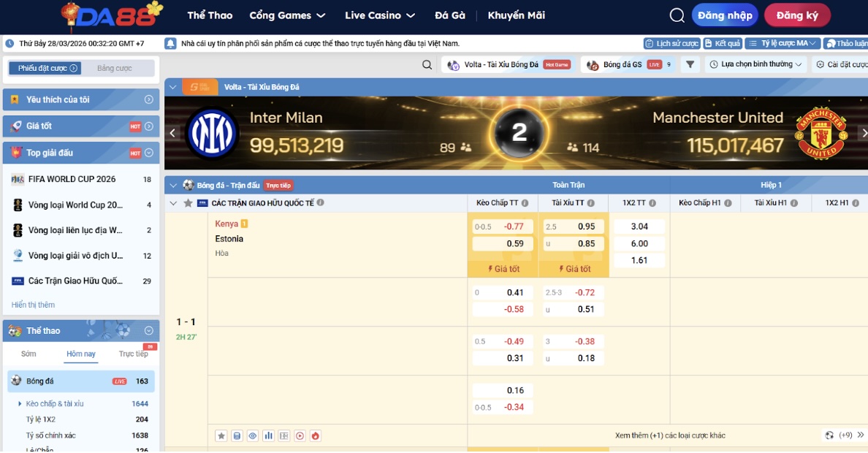Collapse the Bóng đá - Trận đấu section

tap(172, 186)
